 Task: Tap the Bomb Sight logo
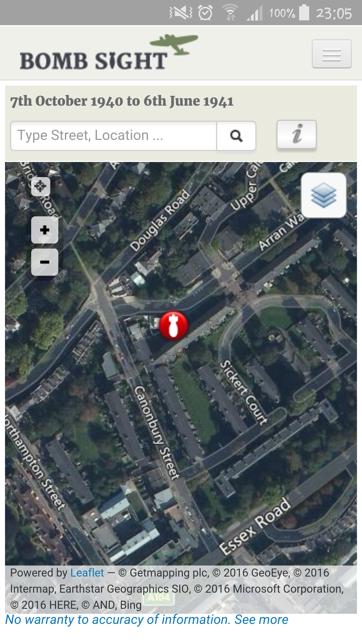[109, 52]
